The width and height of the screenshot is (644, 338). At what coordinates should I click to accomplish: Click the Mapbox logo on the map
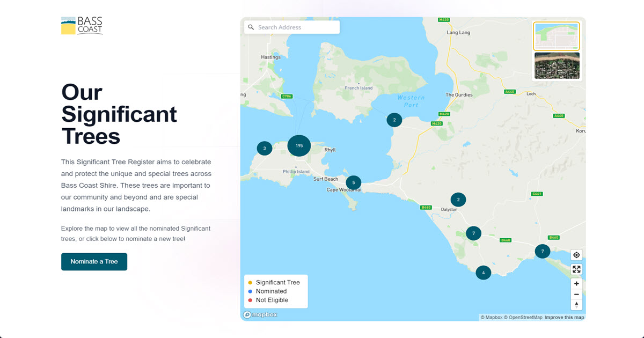(261, 315)
